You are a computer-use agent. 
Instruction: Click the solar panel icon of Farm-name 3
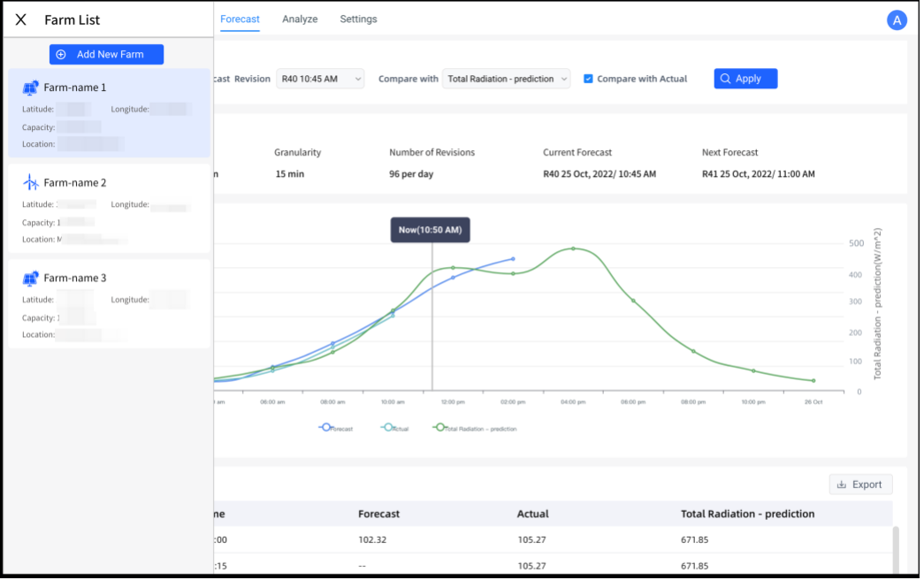30,278
